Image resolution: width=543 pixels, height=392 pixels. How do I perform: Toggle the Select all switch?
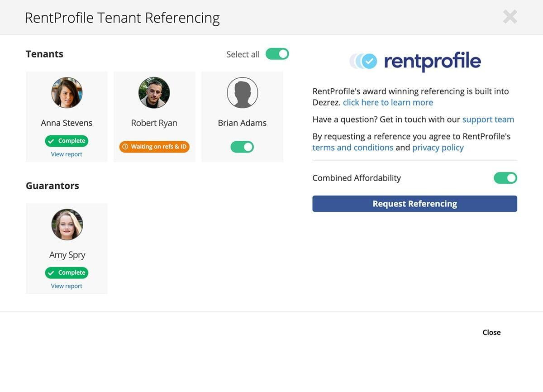point(277,54)
